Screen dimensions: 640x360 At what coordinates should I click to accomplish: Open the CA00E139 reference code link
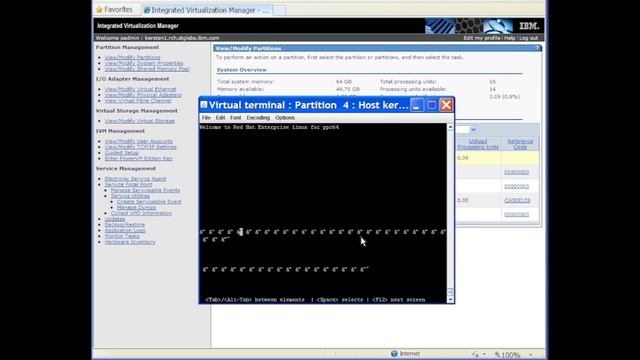tap(517, 200)
